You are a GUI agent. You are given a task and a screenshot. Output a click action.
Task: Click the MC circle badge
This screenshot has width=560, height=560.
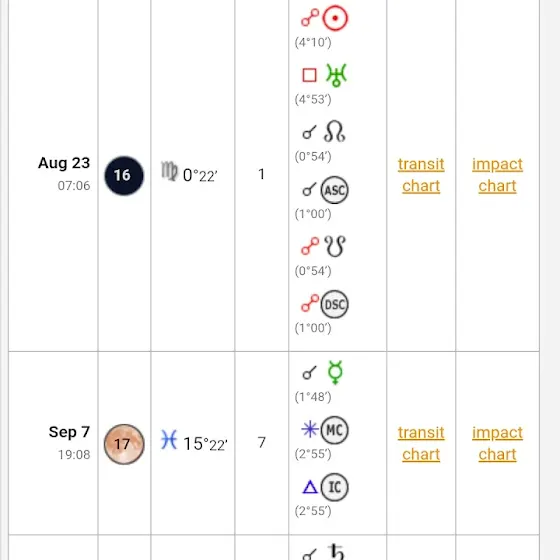point(334,430)
